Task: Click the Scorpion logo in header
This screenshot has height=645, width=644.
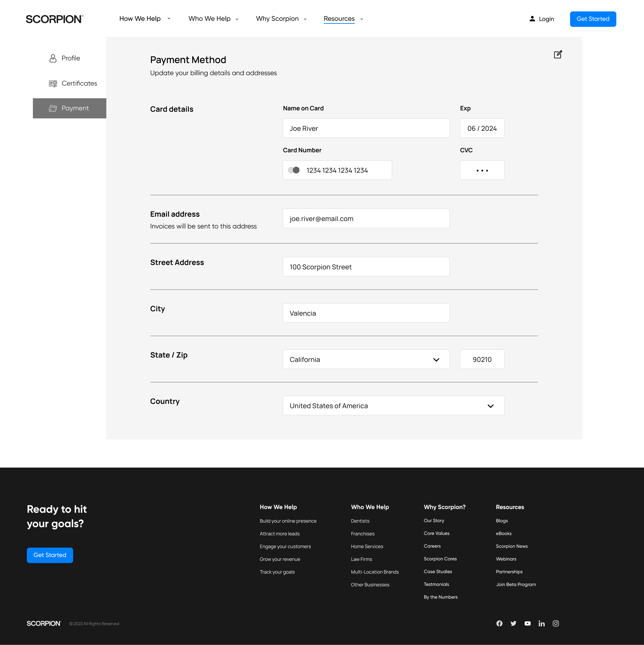Action: click(x=54, y=19)
